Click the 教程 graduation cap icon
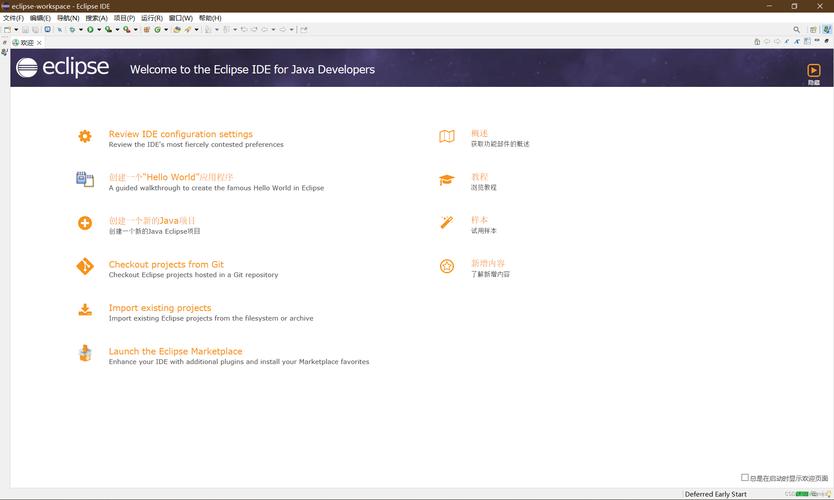The width and height of the screenshot is (834, 500). click(447, 180)
